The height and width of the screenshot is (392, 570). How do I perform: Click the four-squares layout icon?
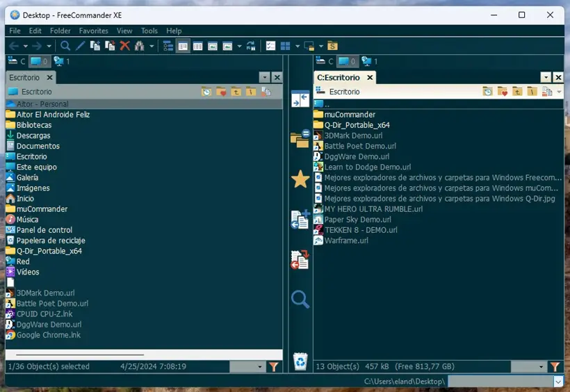[286, 46]
